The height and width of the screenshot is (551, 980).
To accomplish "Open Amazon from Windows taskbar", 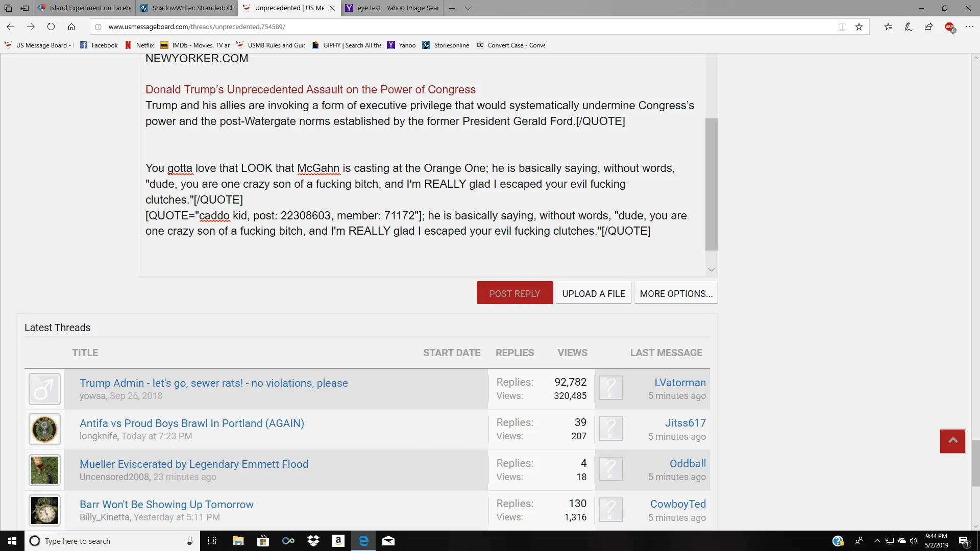I will pos(338,541).
